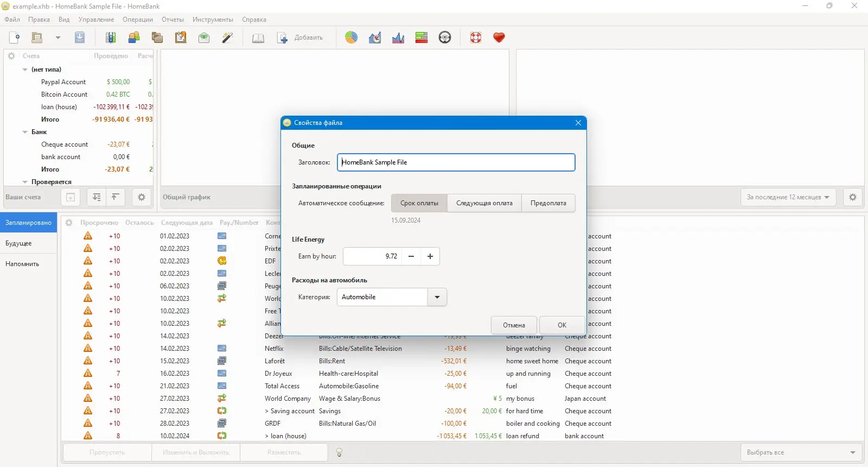Collapse the Проверяется account group
868x467 pixels.
coord(25,182)
